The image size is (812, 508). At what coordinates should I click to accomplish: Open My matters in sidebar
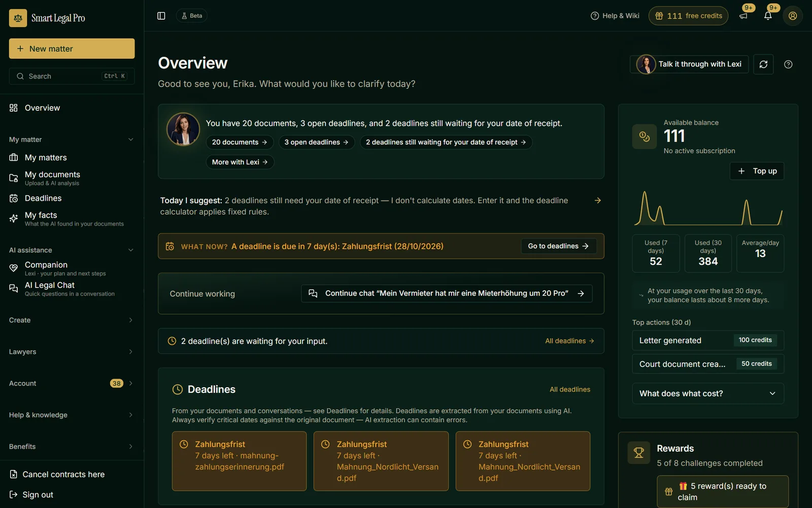pyautogui.click(x=72, y=157)
